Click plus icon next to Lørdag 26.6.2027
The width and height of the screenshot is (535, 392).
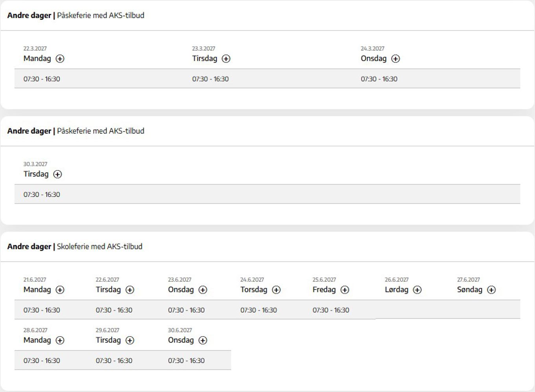[417, 290]
